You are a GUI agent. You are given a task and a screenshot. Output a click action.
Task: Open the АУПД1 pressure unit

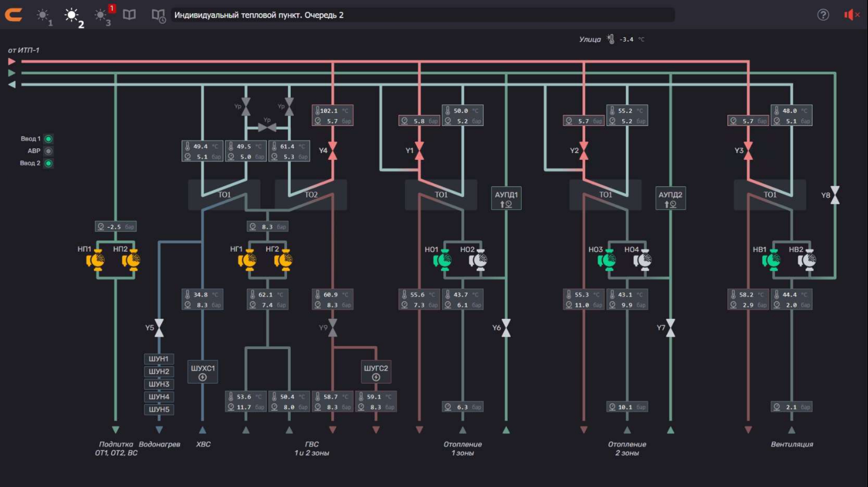coord(506,198)
